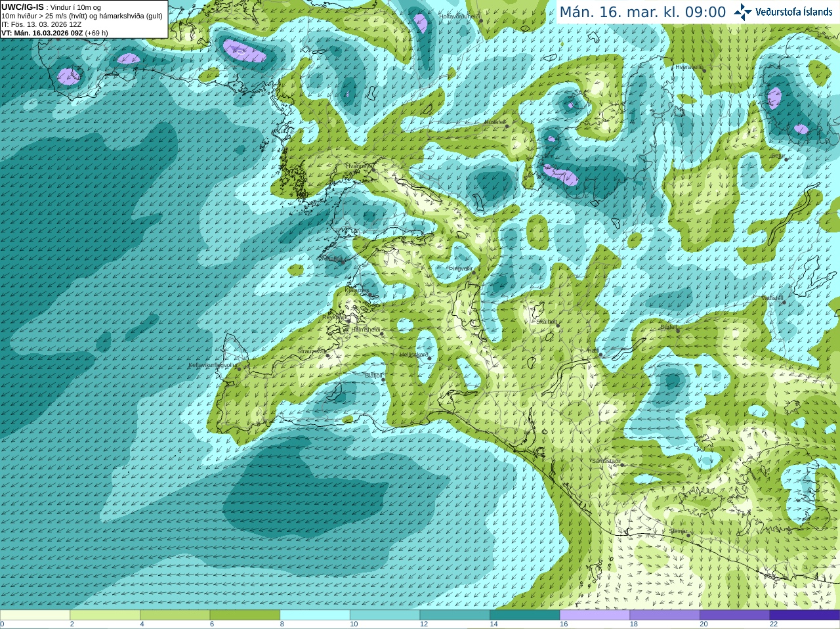This screenshot has width=840, height=629.
Task: Click the 'UWC/IG-IS' model title
Action: pyautogui.click(x=22, y=7)
